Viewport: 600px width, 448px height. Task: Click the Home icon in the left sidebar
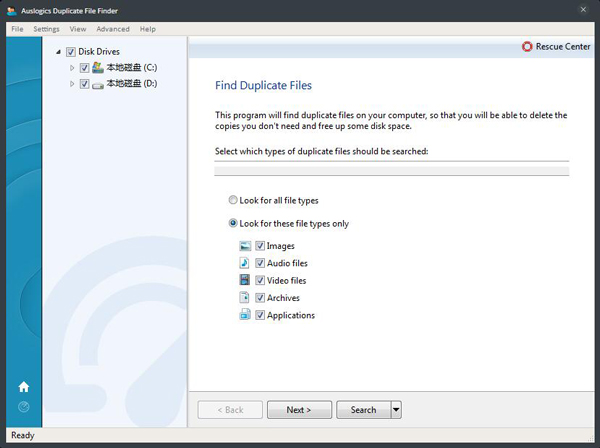click(x=24, y=387)
